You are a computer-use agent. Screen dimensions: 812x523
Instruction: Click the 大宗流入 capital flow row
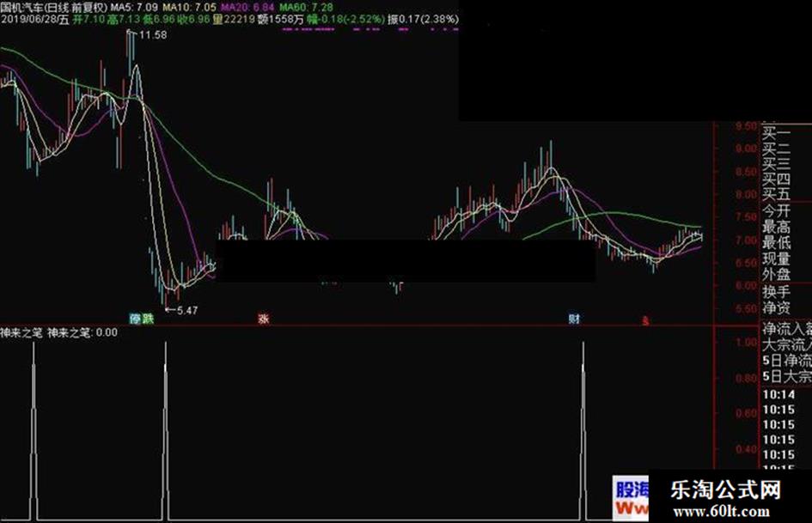click(786, 344)
